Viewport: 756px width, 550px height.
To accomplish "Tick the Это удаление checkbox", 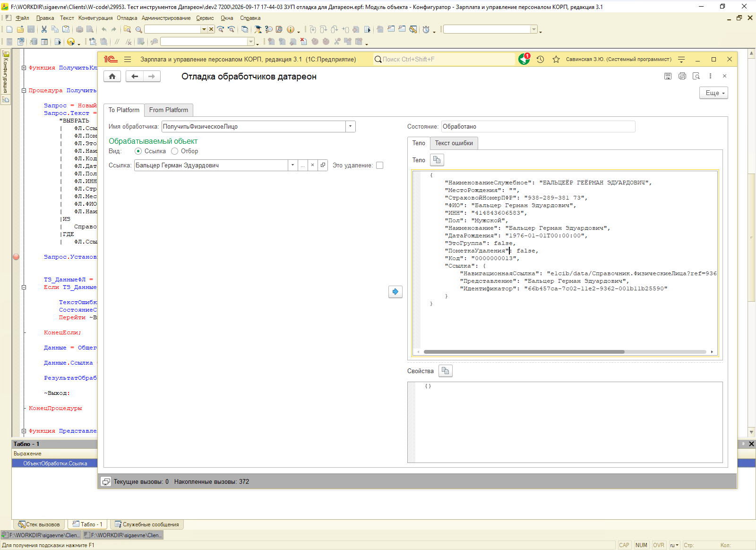I will pyautogui.click(x=379, y=165).
